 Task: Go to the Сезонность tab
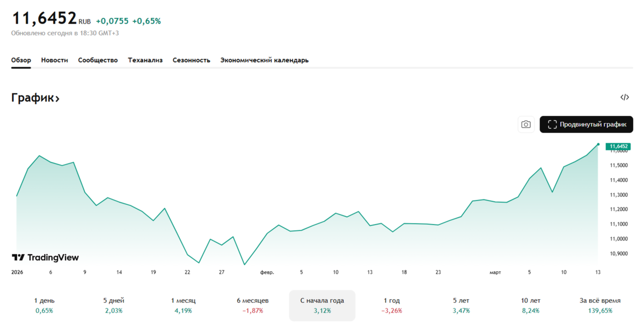pyautogui.click(x=192, y=60)
